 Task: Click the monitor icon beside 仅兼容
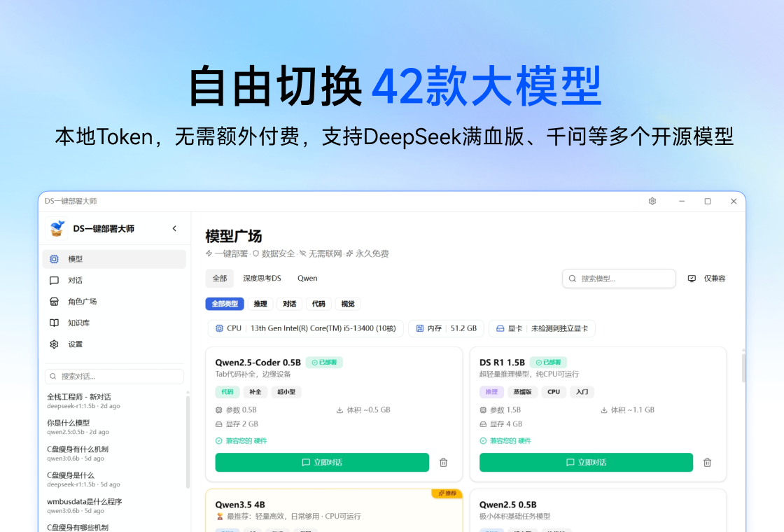coord(692,279)
